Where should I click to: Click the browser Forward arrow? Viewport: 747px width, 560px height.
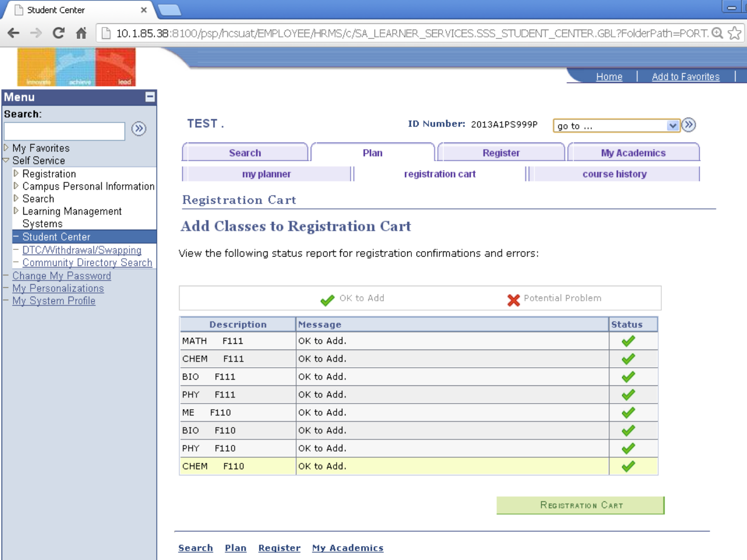pyautogui.click(x=36, y=33)
